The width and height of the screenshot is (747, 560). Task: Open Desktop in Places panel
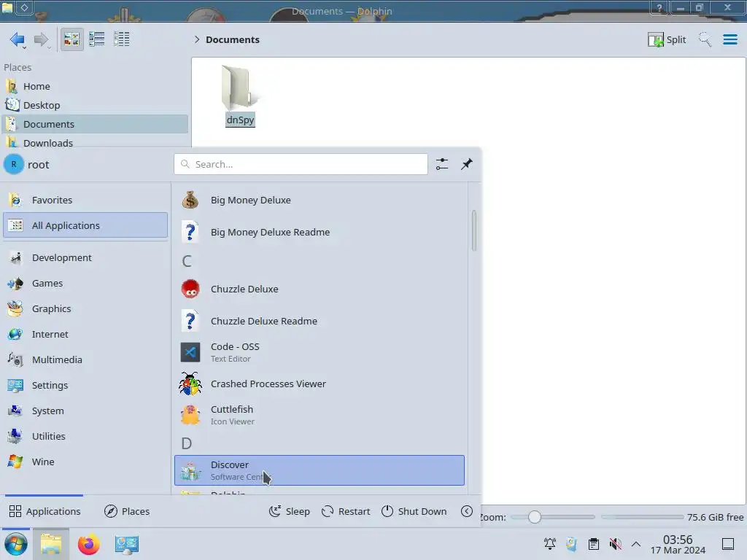[x=96, y=105]
